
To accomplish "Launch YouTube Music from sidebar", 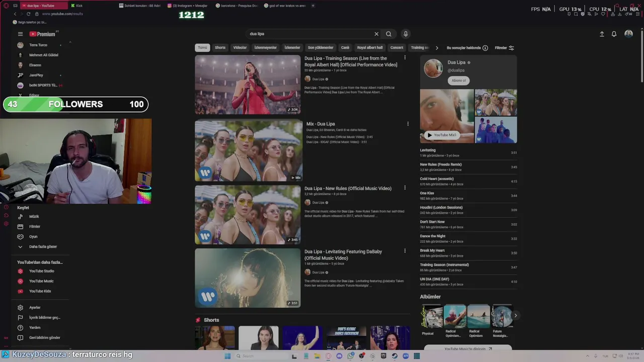I will pyautogui.click(x=41, y=281).
